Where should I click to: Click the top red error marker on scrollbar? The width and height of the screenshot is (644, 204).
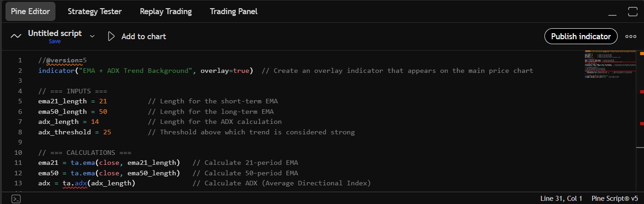[x=642, y=92]
